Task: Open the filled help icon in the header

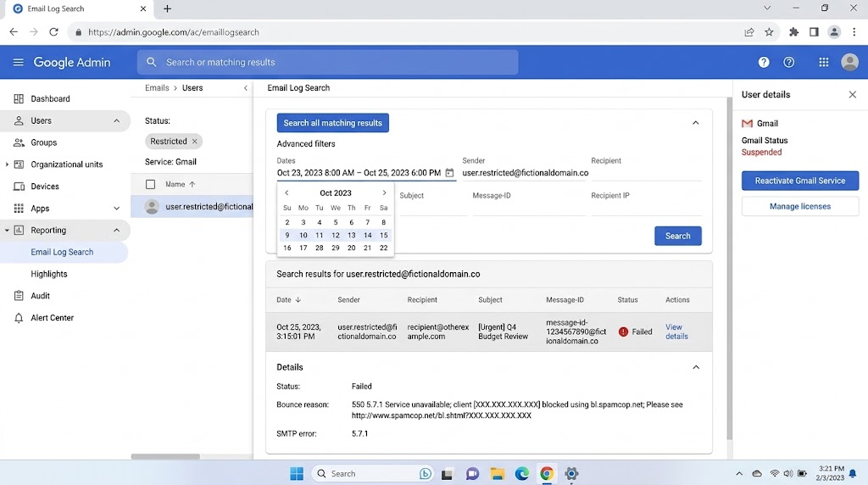Action: pyautogui.click(x=764, y=62)
